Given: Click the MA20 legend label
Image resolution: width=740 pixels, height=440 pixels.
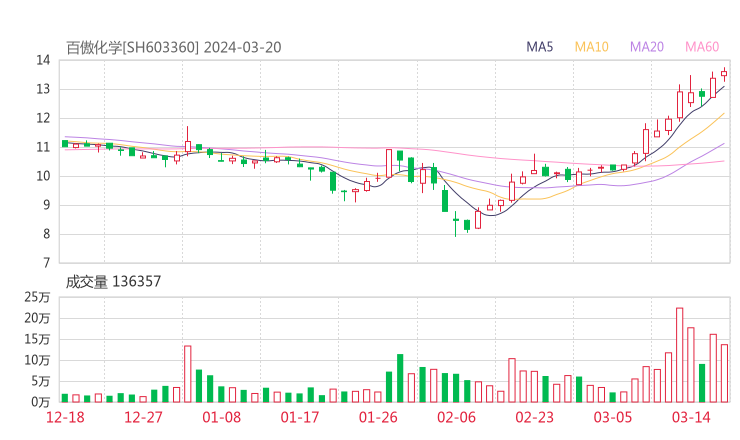Looking at the screenshot, I should pyautogui.click(x=647, y=47).
